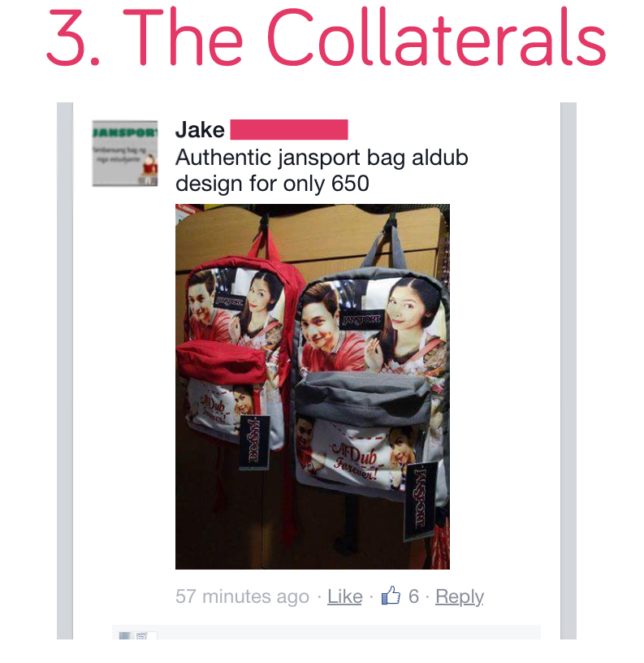Open the attached backpack photo
The width and height of the screenshot is (644, 663).
(x=313, y=387)
